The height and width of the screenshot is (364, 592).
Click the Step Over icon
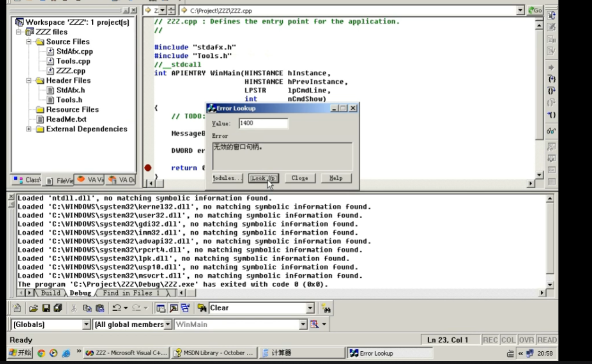(x=552, y=91)
